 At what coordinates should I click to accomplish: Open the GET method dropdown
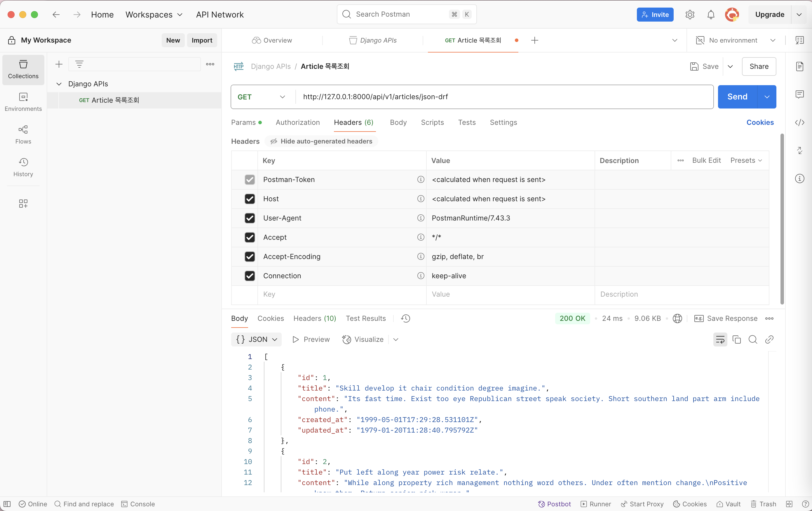pyautogui.click(x=262, y=97)
